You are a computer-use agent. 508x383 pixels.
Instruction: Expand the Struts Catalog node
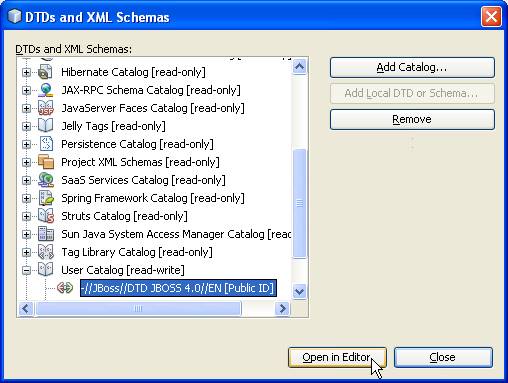pos(26,216)
